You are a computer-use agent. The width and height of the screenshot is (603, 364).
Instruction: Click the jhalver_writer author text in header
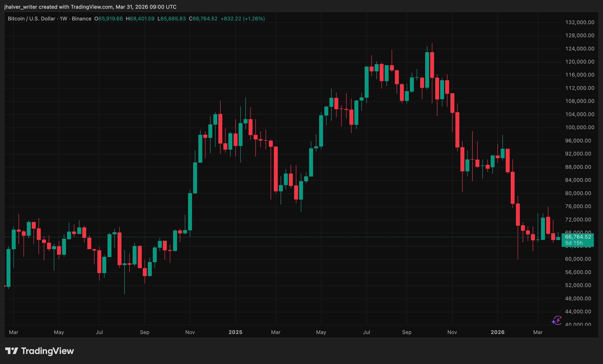pyautogui.click(x=21, y=7)
